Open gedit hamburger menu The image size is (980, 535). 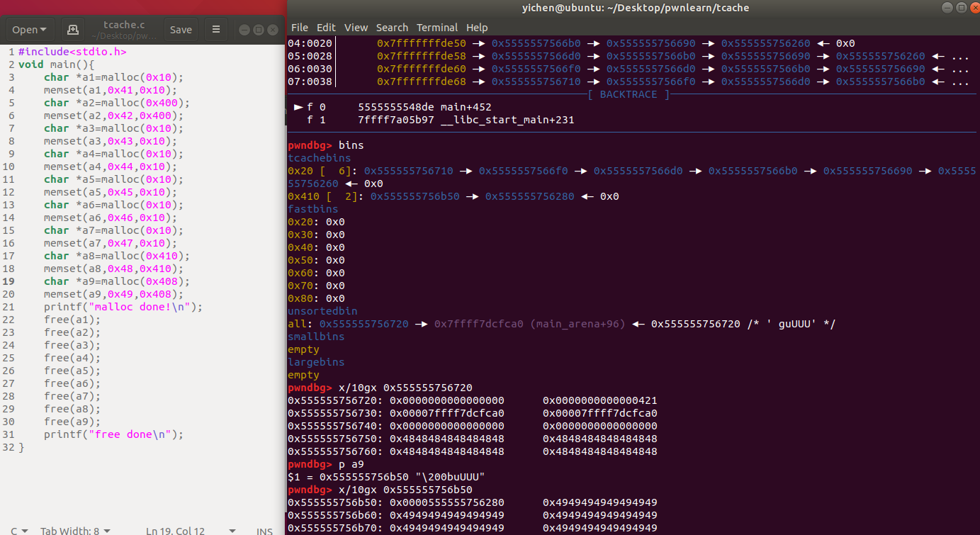(216, 30)
